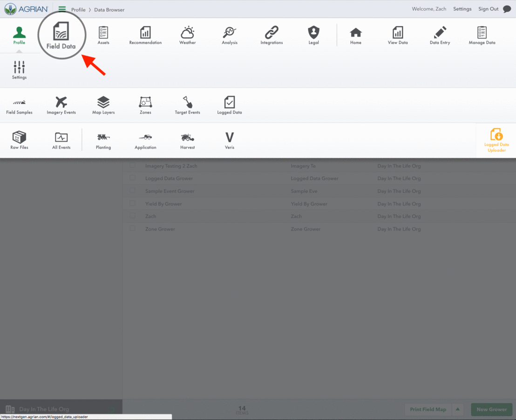Select the Zone Grower row checkbox

pyautogui.click(x=133, y=229)
